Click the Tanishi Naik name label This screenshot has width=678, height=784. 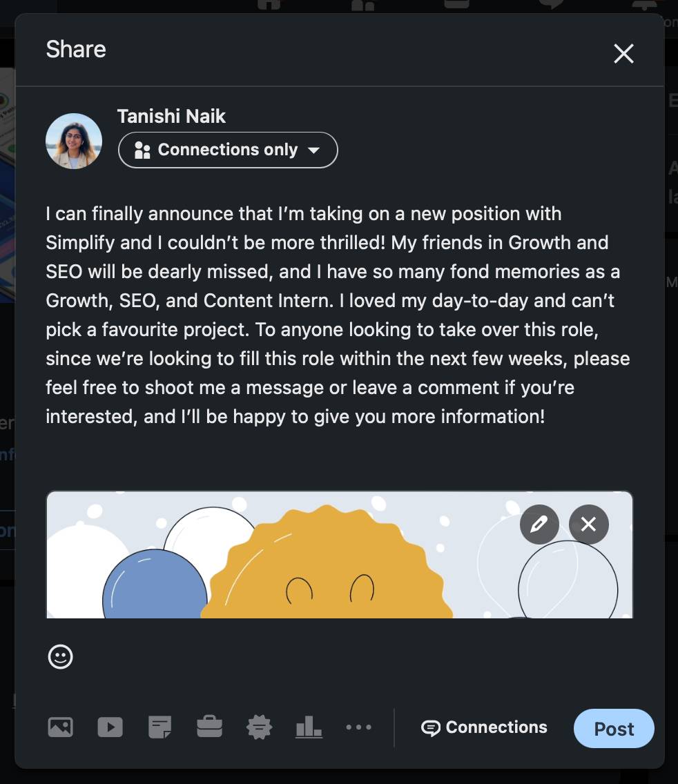tap(171, 116)
